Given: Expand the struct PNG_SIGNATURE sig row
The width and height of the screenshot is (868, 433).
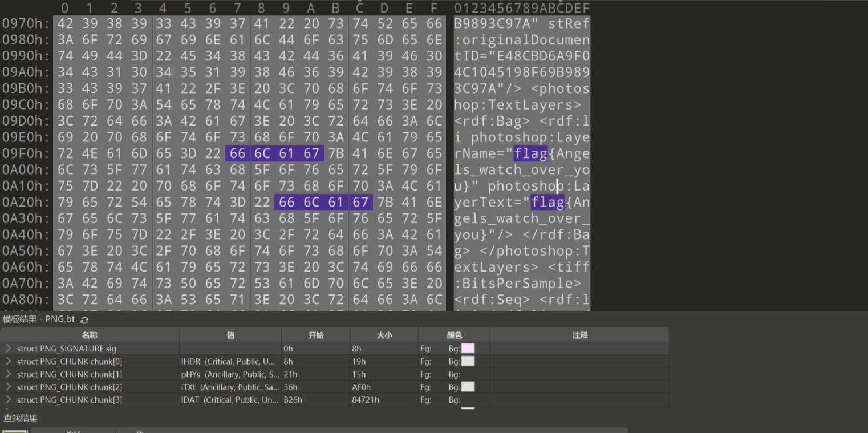Looking at the screenshot, I should (9, 349).
